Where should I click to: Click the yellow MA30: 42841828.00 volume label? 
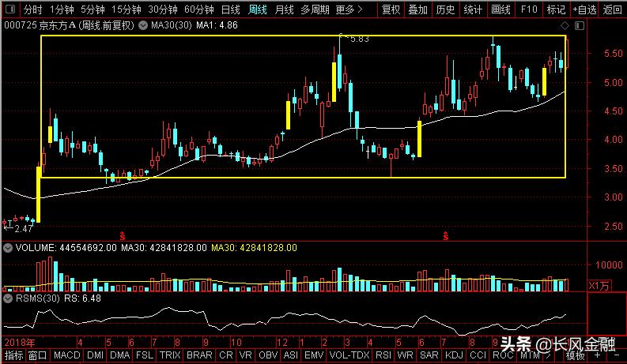pyautogui.click(x=254, y=248)
